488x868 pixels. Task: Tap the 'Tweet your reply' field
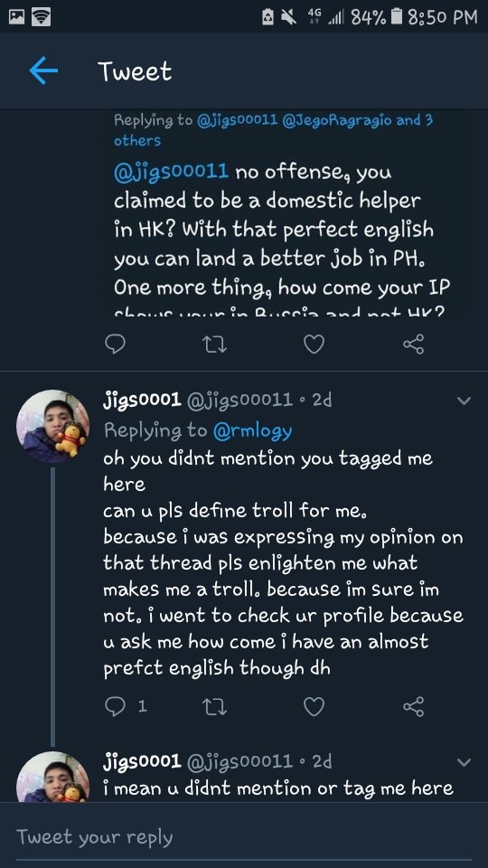tap(244, 837)
